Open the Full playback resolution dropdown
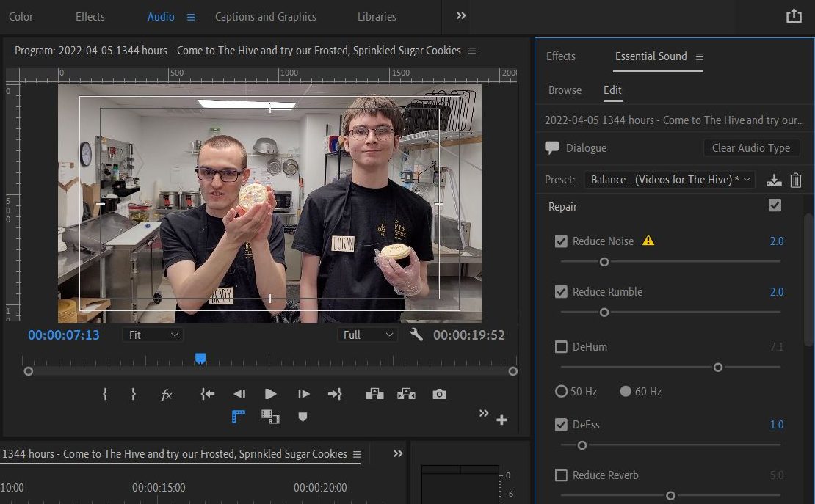 click(367, 335)
